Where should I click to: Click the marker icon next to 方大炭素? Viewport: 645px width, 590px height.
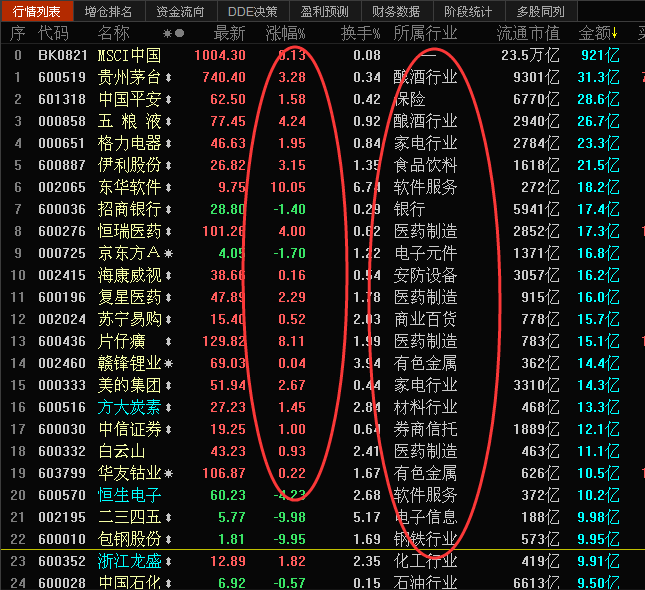click(x=168, y=407)
